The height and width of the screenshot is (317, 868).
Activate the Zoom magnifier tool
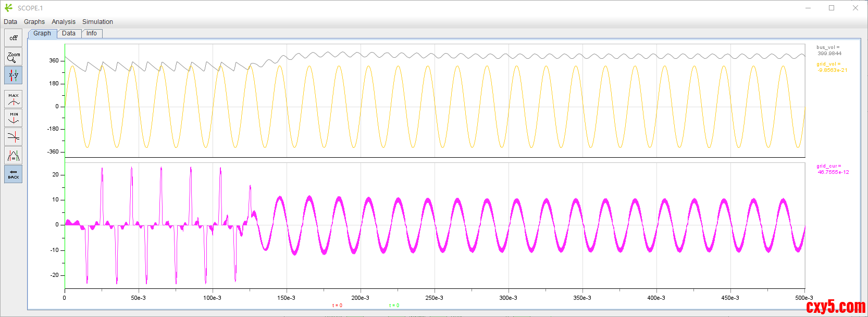point(14,57)
